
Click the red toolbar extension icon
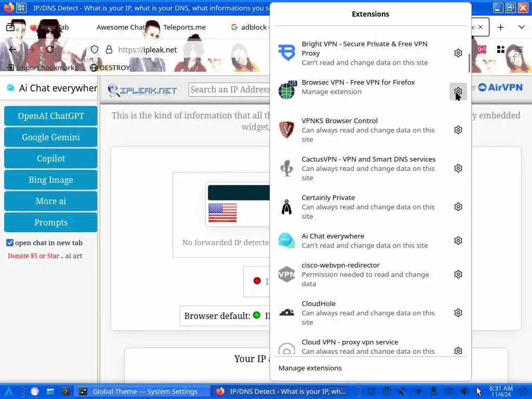(x=482, y=49)
